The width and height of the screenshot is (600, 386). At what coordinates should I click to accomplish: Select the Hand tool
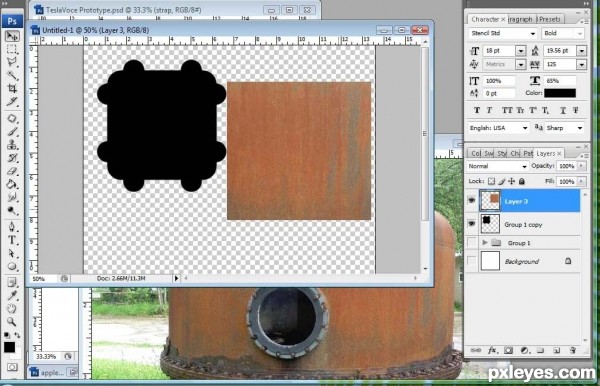click(12, 308)
